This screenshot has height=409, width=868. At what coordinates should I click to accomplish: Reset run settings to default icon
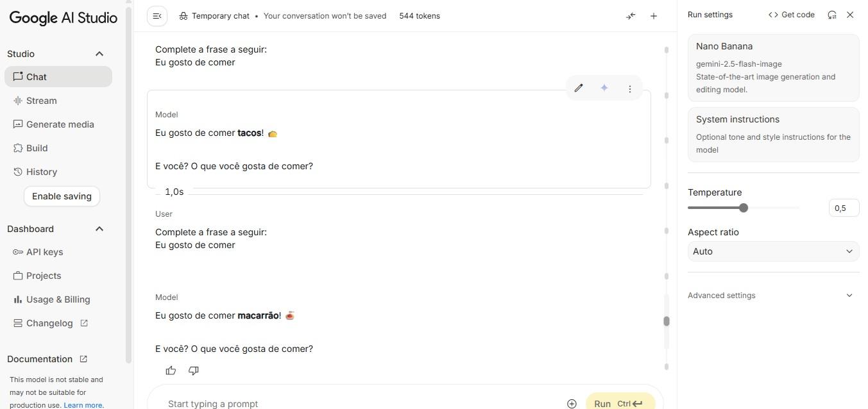[832, 15]
